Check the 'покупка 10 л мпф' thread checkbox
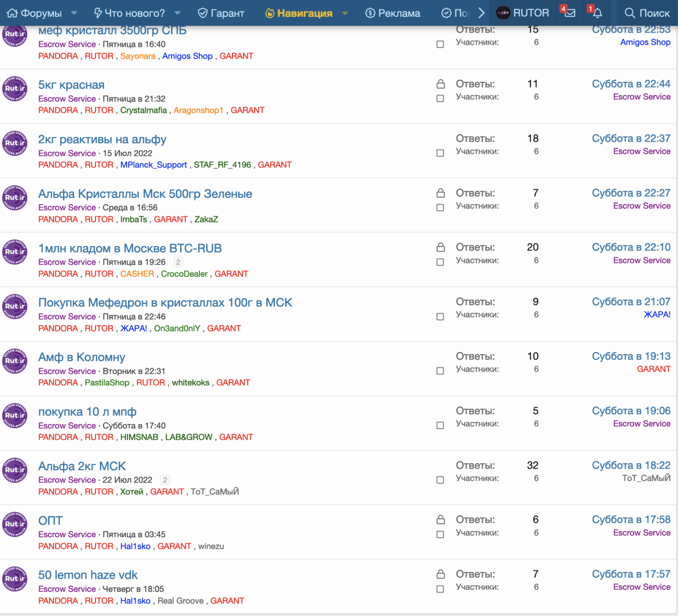678x616 pixels. [x=440, y=426]
